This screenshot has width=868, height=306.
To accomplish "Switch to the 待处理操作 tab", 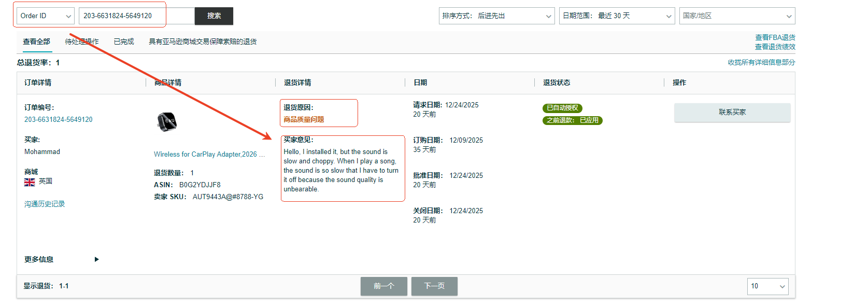I will [x=81, y=41].
